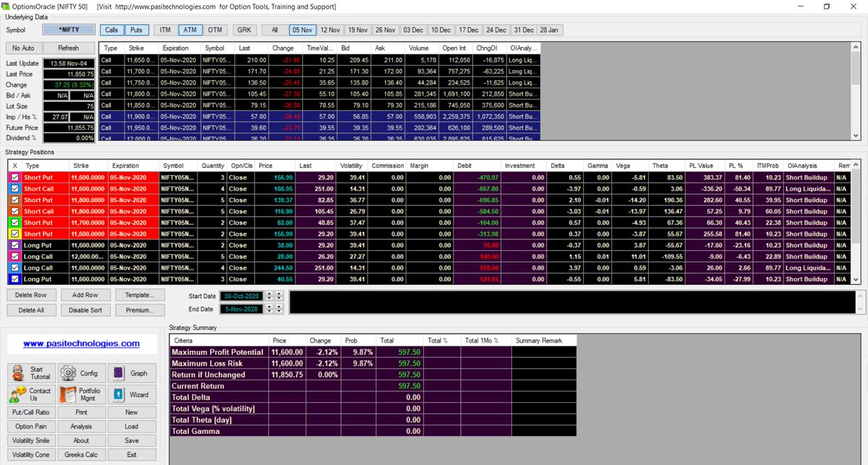Switch to the 26 Nov expiry

click(x=386, y=30)
